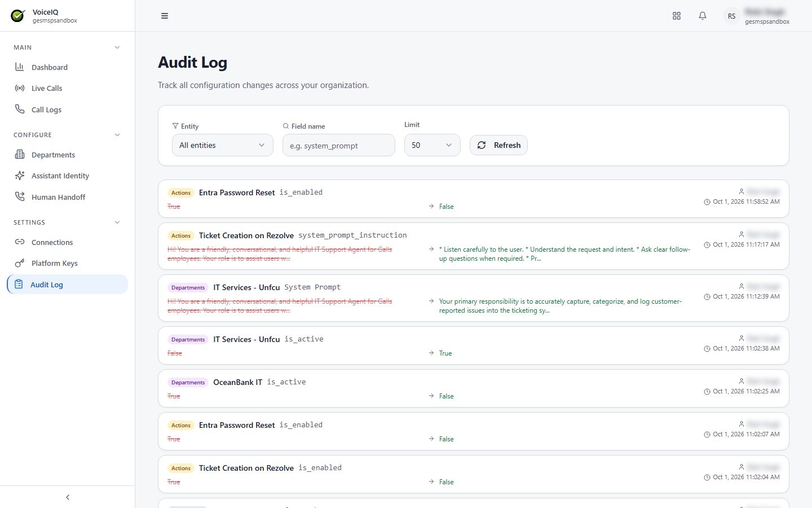Click the VoiceIQ logo icon
This screenshot has width=812, height=508.
coord(18,16)
